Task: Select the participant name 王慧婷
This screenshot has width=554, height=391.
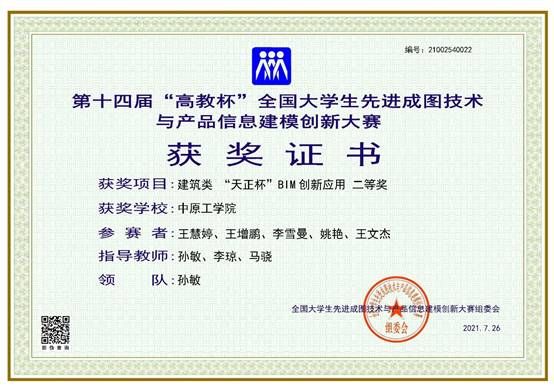Action: (x=195, y=234)
